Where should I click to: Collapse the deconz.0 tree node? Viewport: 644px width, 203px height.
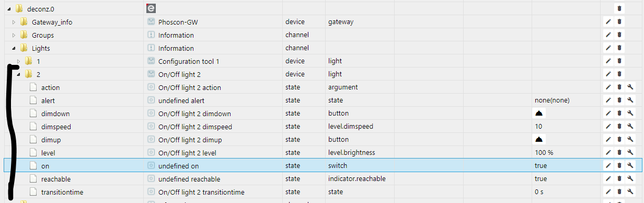[9, 9]
